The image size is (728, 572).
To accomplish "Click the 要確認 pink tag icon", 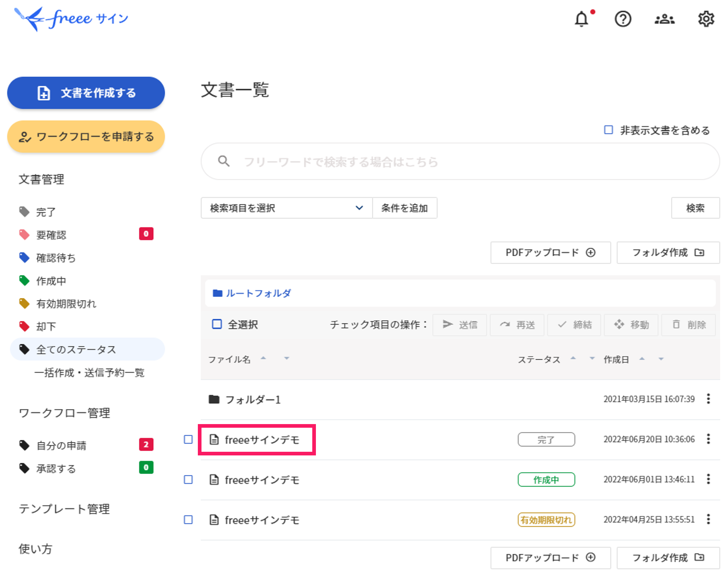I will (x=24, y=235).
